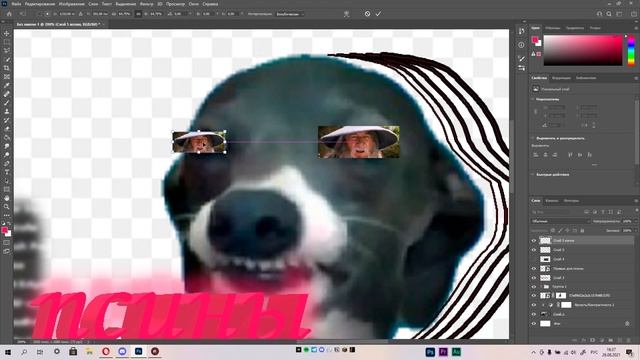
Task: Open the Файл menu
Action: coord(16,4)
